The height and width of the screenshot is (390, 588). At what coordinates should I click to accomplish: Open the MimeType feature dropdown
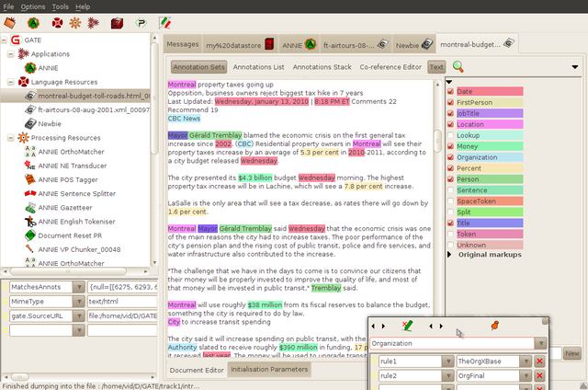(79, 302)
